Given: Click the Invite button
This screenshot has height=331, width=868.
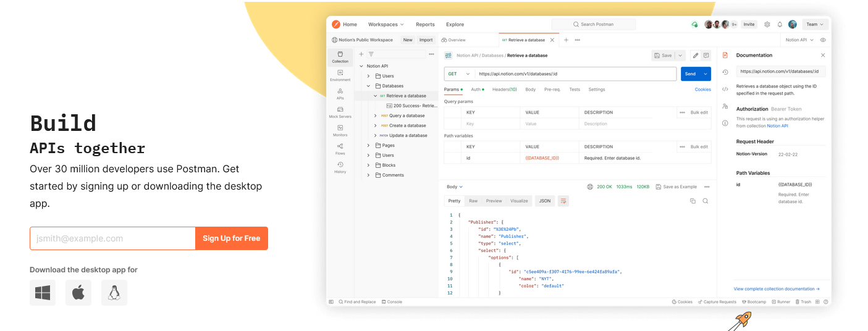Looking at the screenshot, I should coord(749,25).
